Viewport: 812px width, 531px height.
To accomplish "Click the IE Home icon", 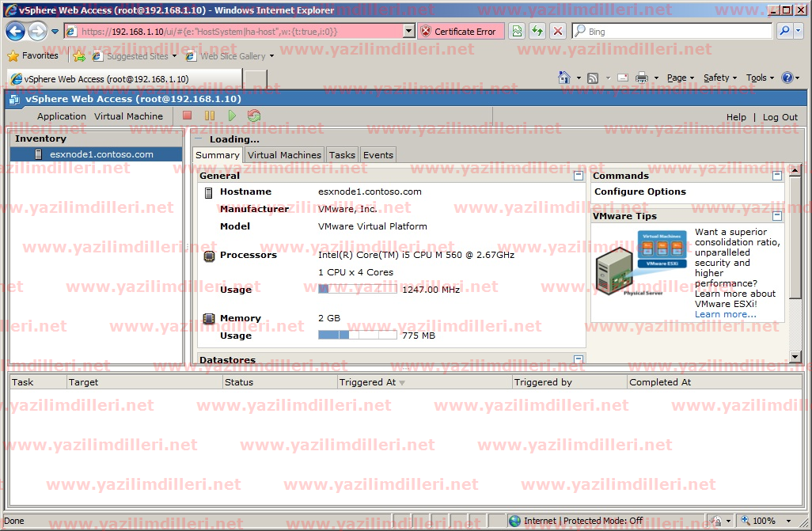I will 564,78.
